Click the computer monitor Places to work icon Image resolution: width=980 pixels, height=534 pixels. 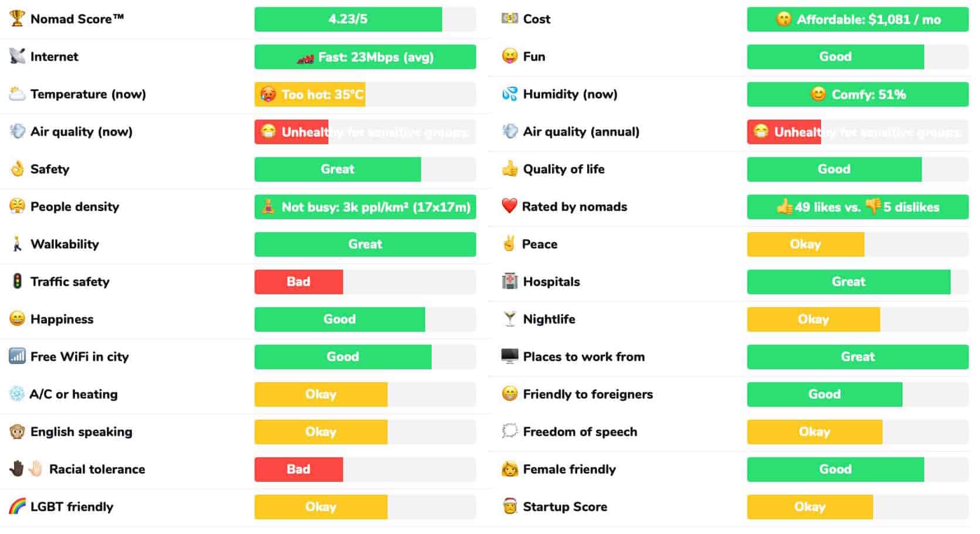coord(510,356)
